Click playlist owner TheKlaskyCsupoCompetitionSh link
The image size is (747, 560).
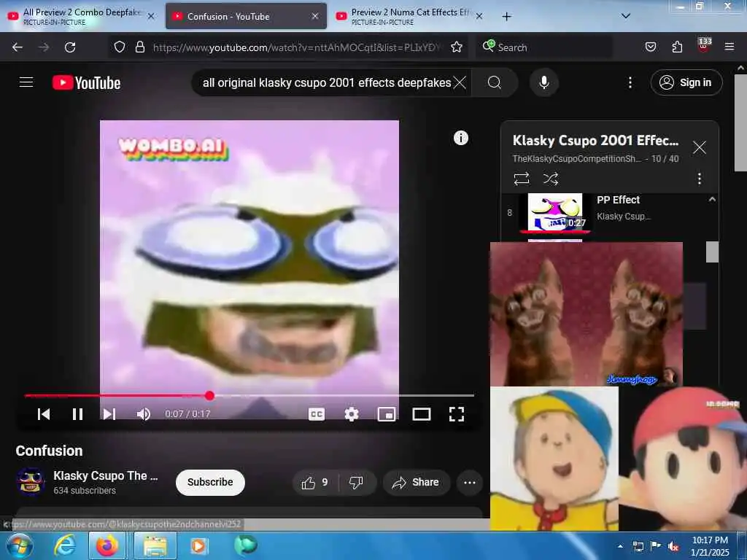click(576, 159)
